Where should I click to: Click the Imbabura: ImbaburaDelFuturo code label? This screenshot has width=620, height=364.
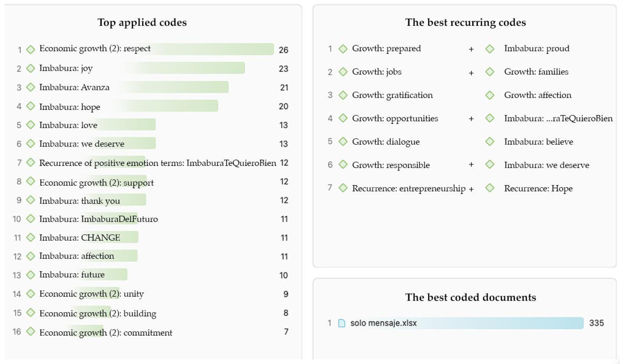click(x=98, y=219)
